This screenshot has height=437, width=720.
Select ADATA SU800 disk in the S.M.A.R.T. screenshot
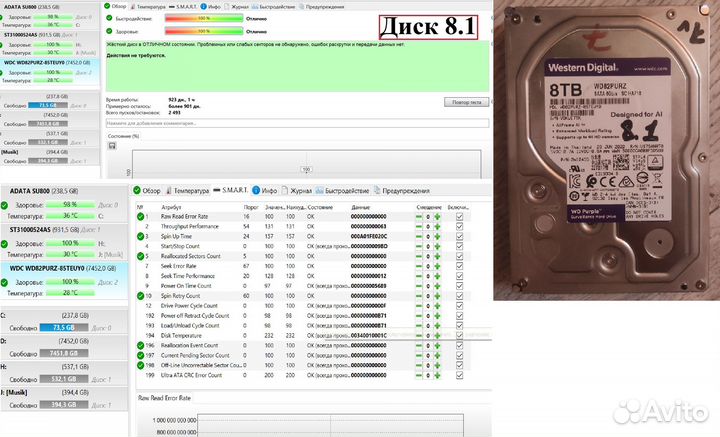pos(64,203)
